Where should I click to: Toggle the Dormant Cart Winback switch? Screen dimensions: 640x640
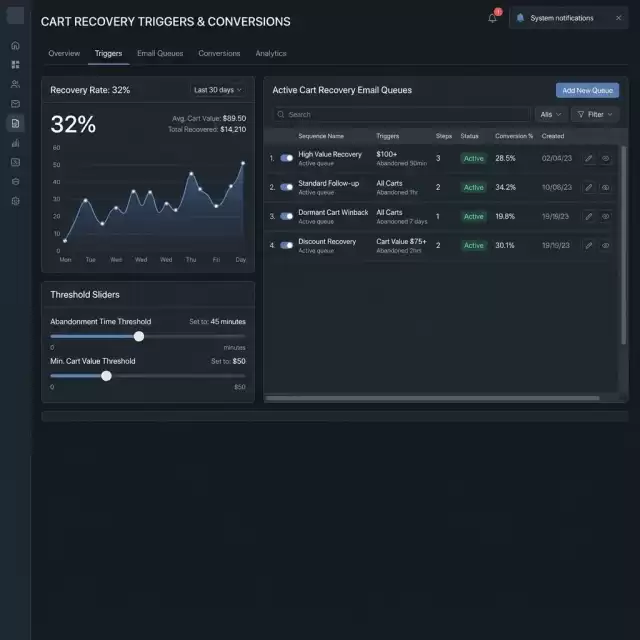(x=287, y=216)
